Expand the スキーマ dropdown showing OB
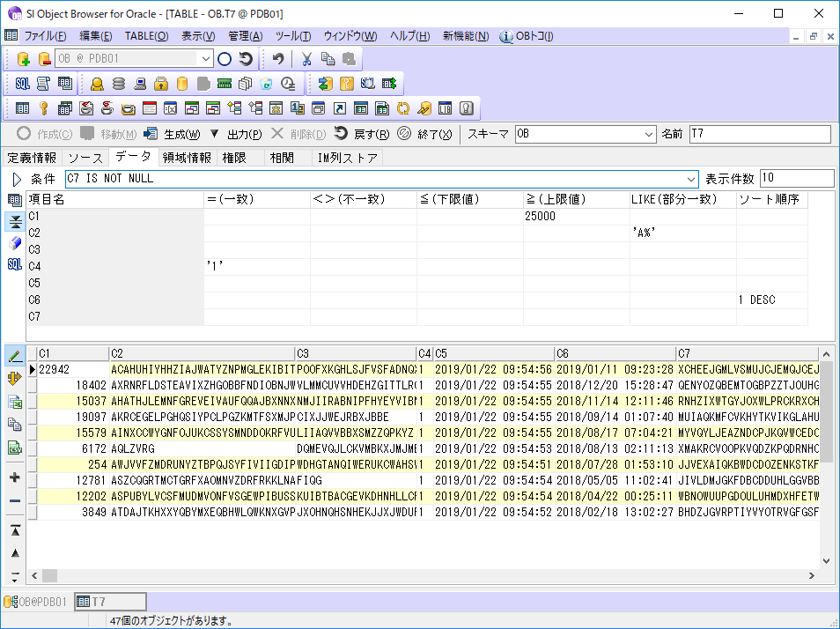Image resolution: width=840 pixels, height=629 pixels. pos(650,134)
